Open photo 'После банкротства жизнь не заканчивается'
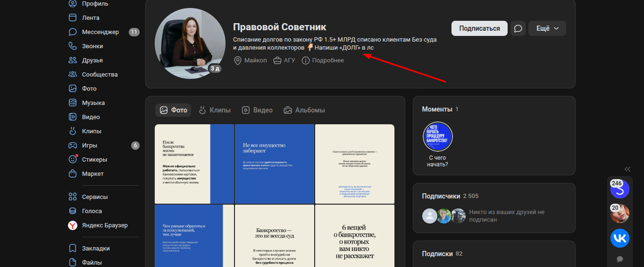This screenshot has height=267, width=644. 194,164
